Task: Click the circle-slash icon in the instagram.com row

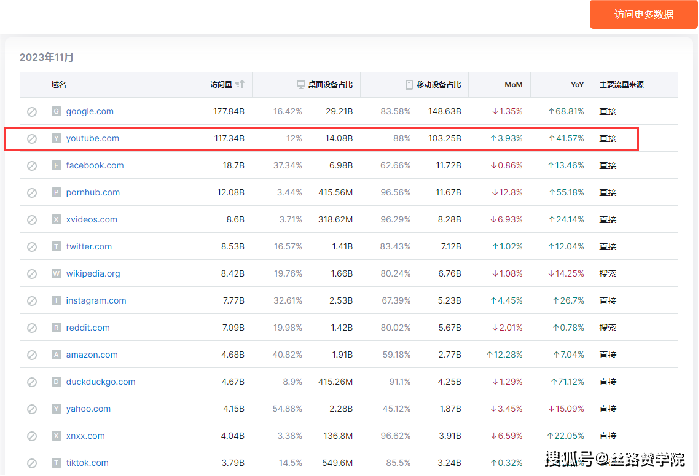Action: pyautogui.click(x=32, y=301)
